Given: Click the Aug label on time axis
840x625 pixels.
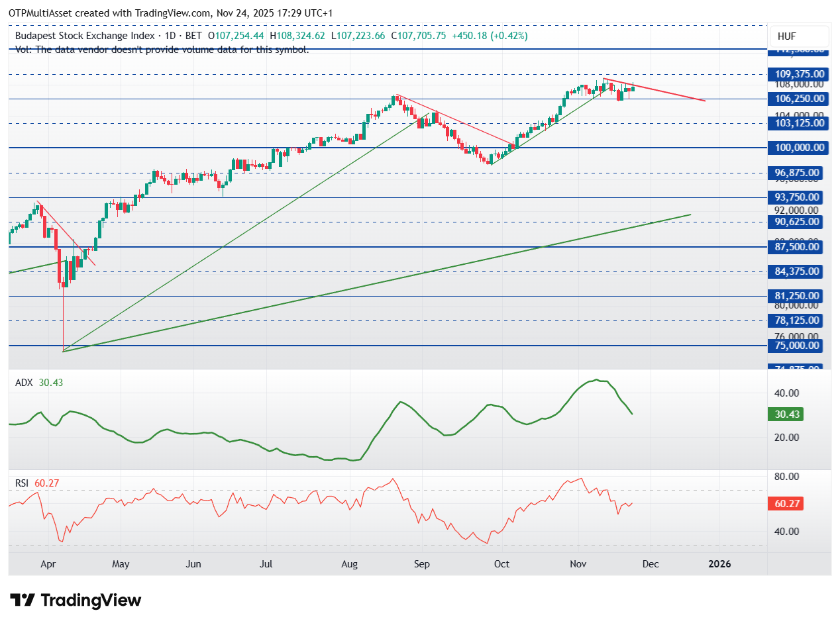Looking at the screenshot, I should (x=349, y=564).
